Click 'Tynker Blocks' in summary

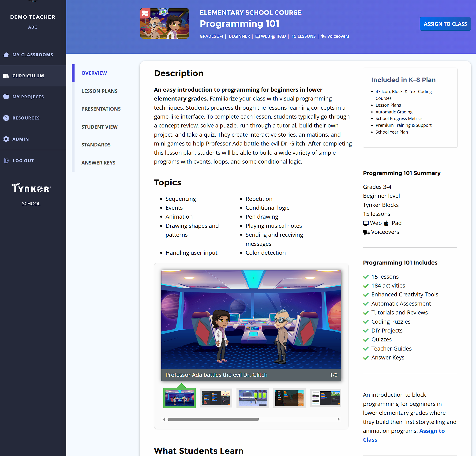click(381, 205)
